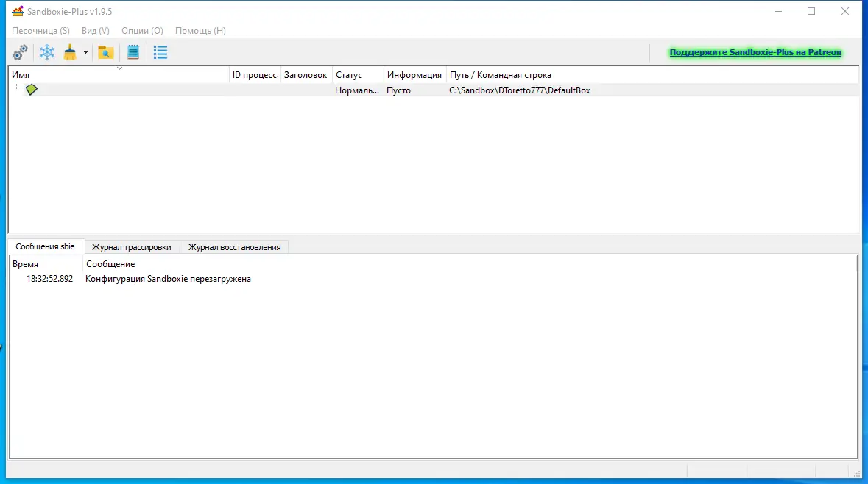This screenshot has height=484, width=868.
Task: Click the blue notepad toolbar icon
Action: tap(133, 52)
